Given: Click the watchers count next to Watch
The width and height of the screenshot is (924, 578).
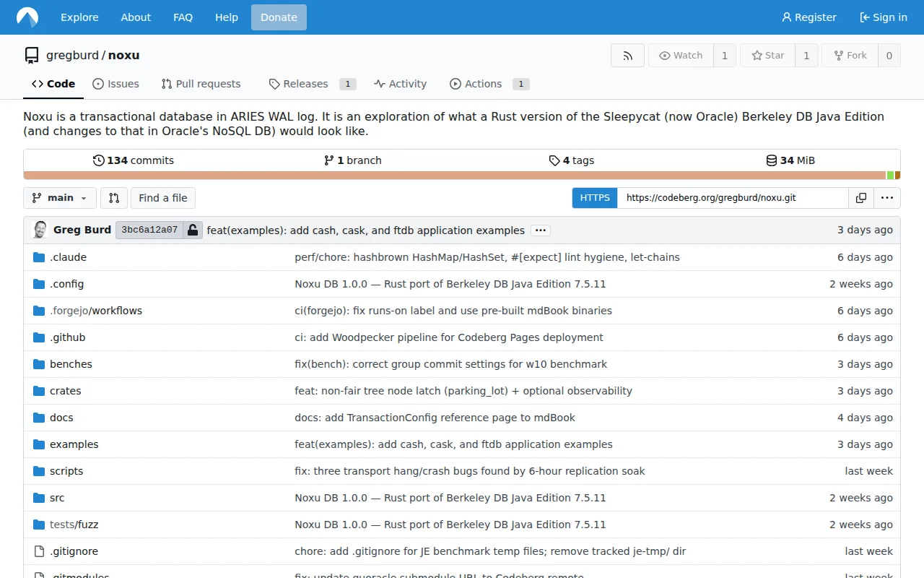Looking at the screenshot, I should (x=725, y=56).
